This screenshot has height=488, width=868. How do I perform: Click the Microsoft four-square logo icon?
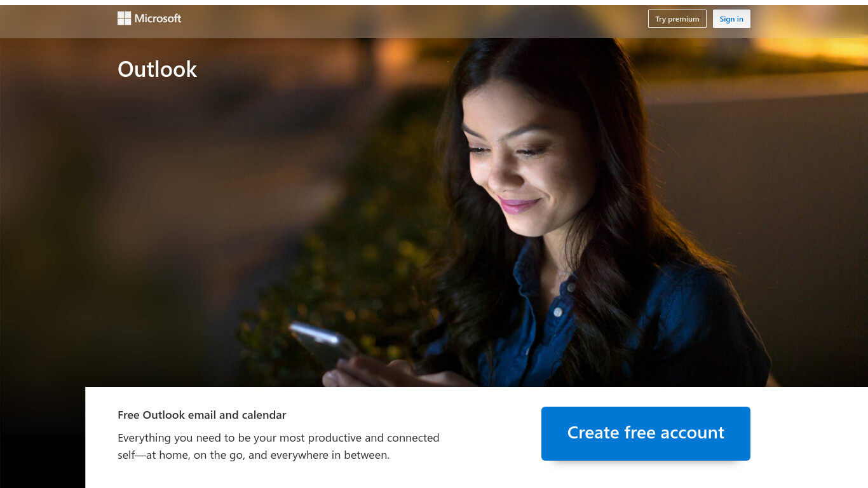click(124, 18)
